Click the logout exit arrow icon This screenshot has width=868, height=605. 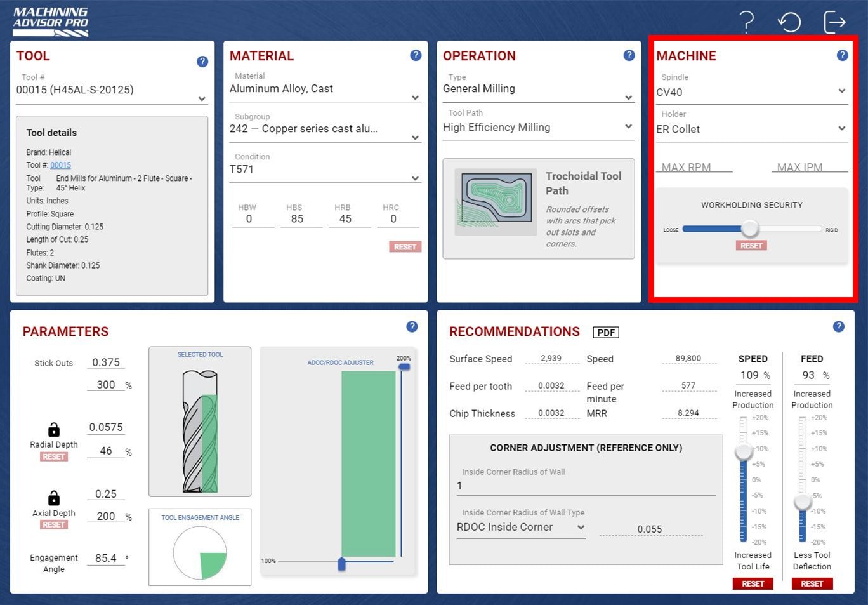[834, 22]
